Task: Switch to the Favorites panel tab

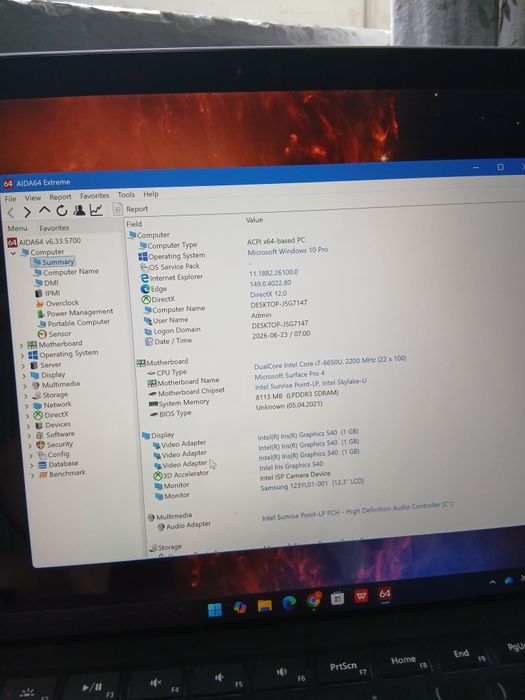Action: (54, 228)
